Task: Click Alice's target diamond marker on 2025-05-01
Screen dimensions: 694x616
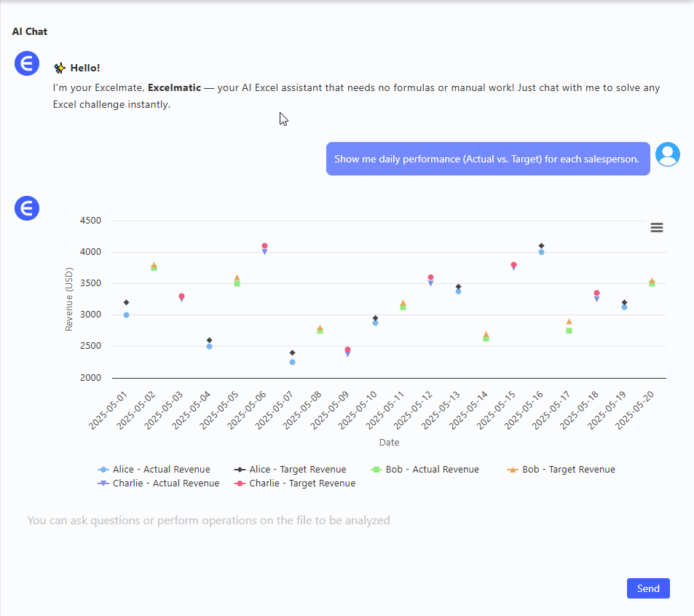Action: (126, 302)
